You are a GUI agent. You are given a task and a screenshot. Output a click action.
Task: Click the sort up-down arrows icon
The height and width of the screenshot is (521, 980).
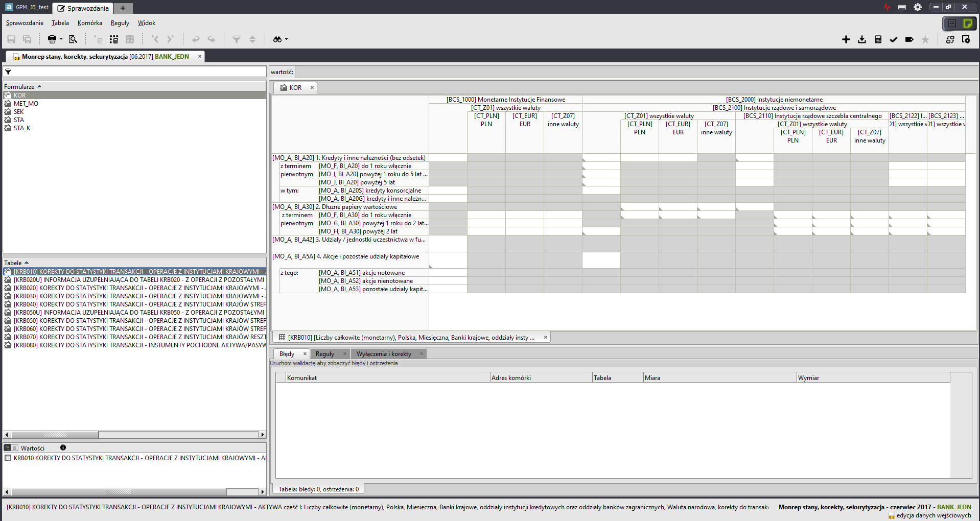252,39
